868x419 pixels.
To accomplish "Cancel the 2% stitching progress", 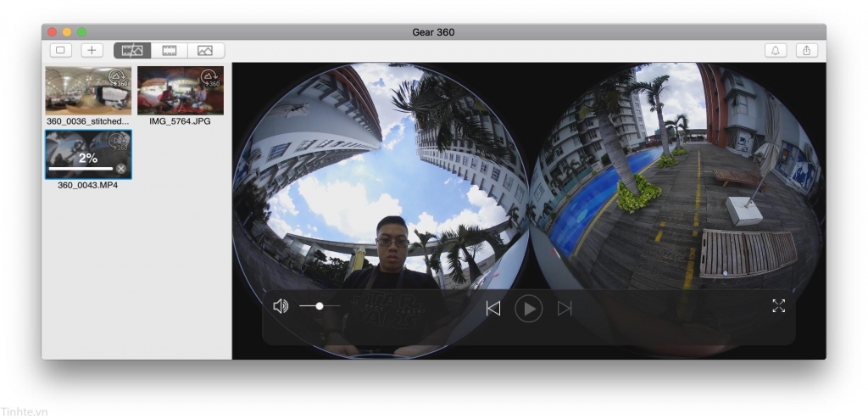I will coord(121,169).
